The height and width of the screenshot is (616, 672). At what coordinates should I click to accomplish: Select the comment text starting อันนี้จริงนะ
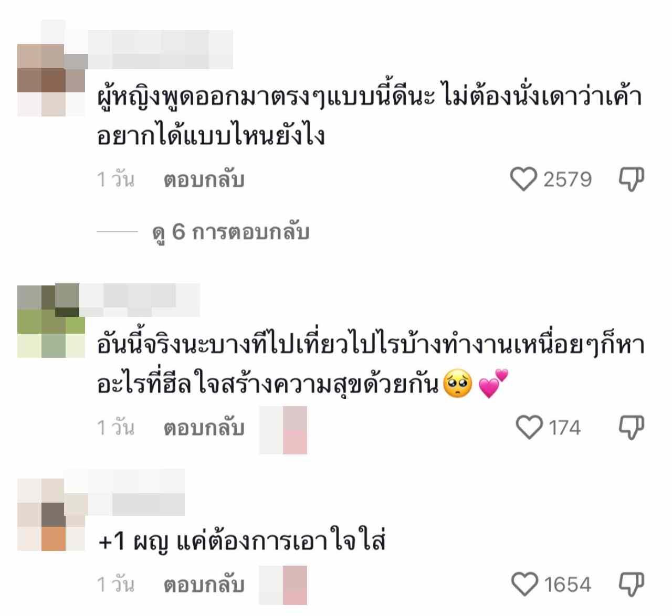pyautogui.click(x=371, y=365)
